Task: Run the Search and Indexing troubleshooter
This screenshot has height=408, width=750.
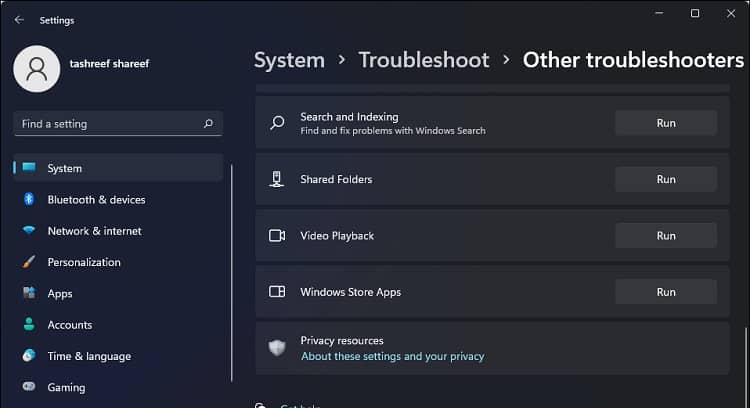Action: (x=666, y=123)
